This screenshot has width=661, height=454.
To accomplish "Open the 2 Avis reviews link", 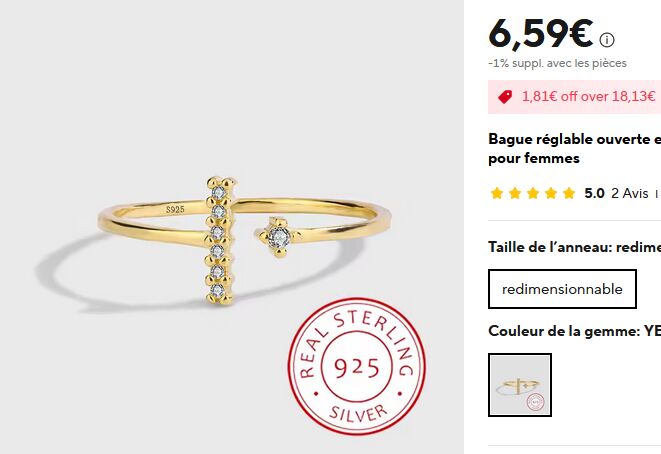I will click(x=630, y=193).
